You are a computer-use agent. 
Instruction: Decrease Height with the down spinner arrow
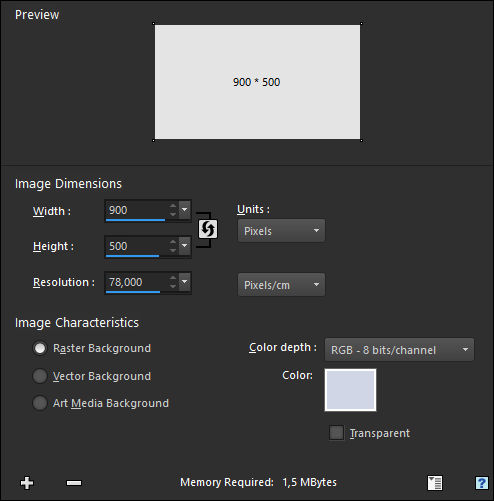click(173, 249)
